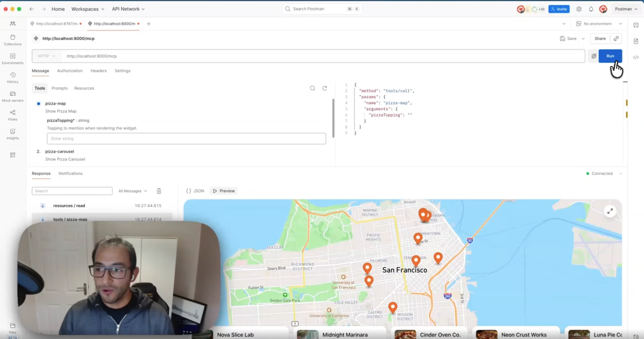This screenshot has height=339, width=644.
Task: Select the pizza-map tool radio button
Action: click(38, 104)
